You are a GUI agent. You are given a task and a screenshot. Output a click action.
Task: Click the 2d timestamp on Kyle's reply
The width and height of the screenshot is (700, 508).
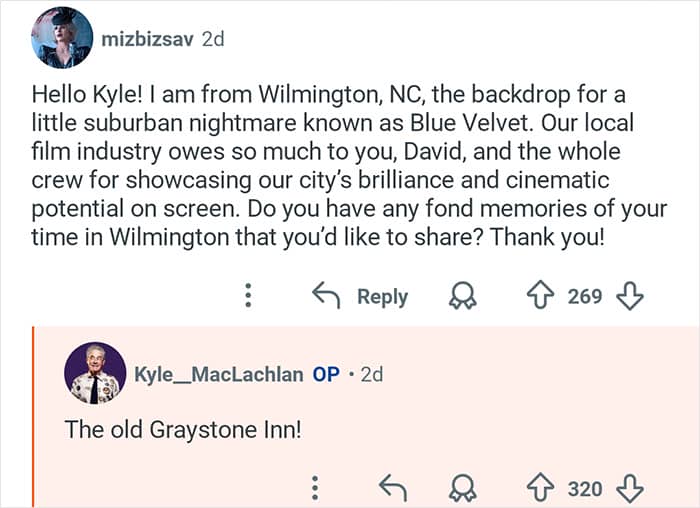click(371, 374)
